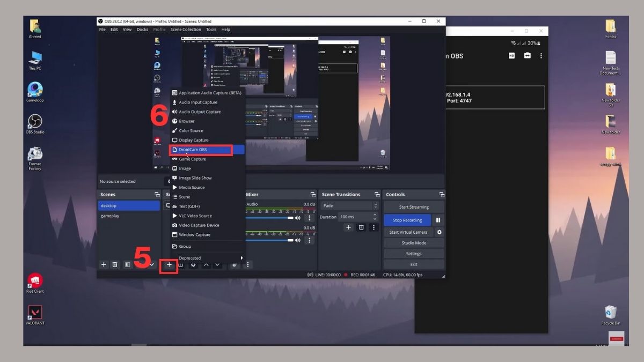Open the View menu

127,29
